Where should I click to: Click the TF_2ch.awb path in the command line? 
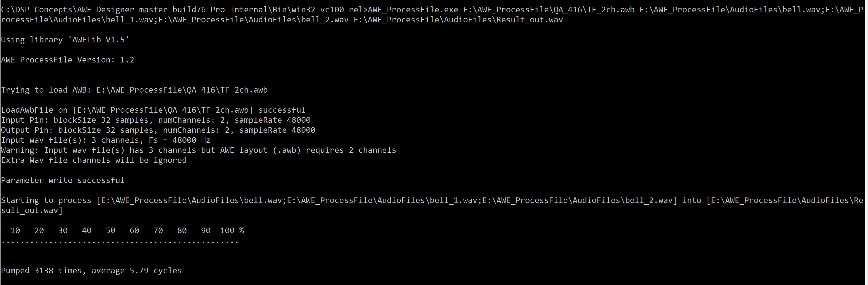click(549, 10)
